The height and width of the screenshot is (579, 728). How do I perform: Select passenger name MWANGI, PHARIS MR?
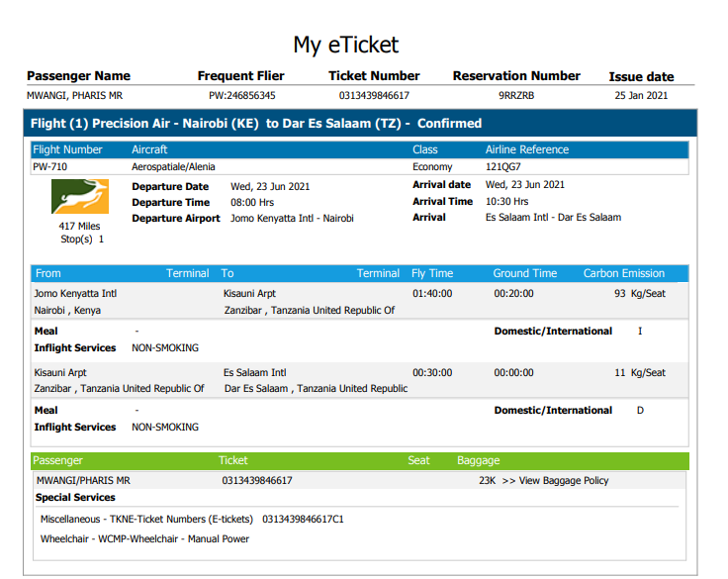75,96
